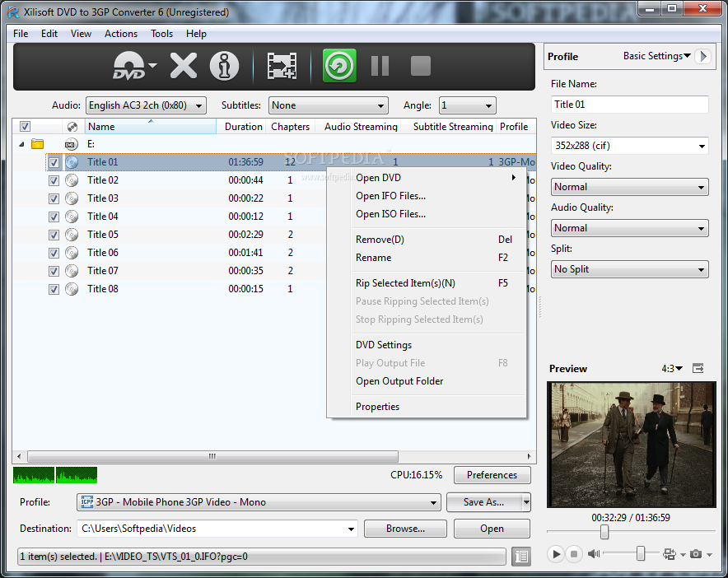Choose Rip Selected Item(s) in context menu

coord(432,283)
